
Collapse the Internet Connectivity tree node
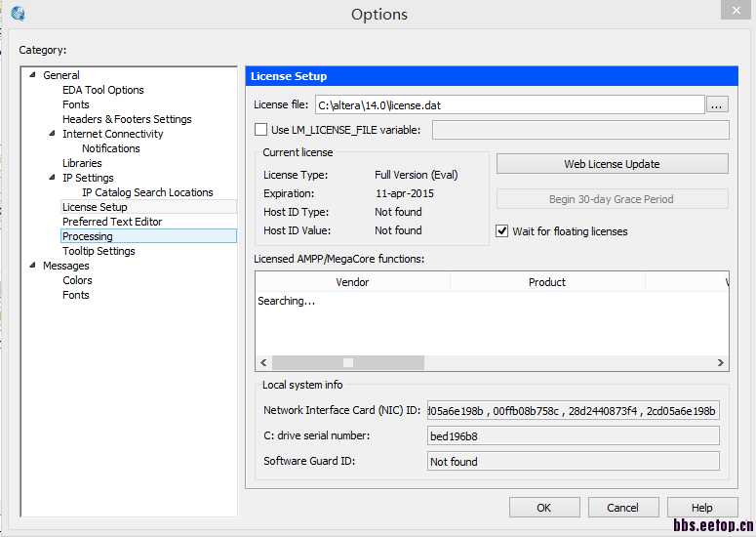tap(52, 134)
